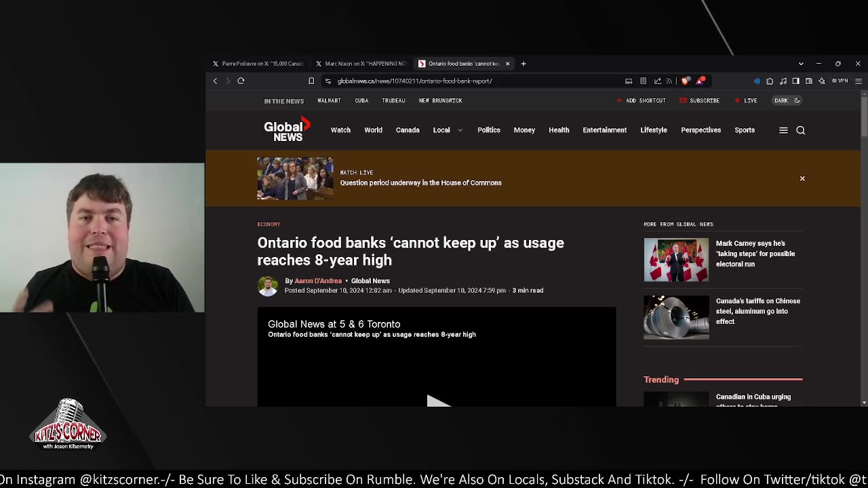Toggle the Dark mode switch
This screenshot has height=488, width=868.
point(788,100)
